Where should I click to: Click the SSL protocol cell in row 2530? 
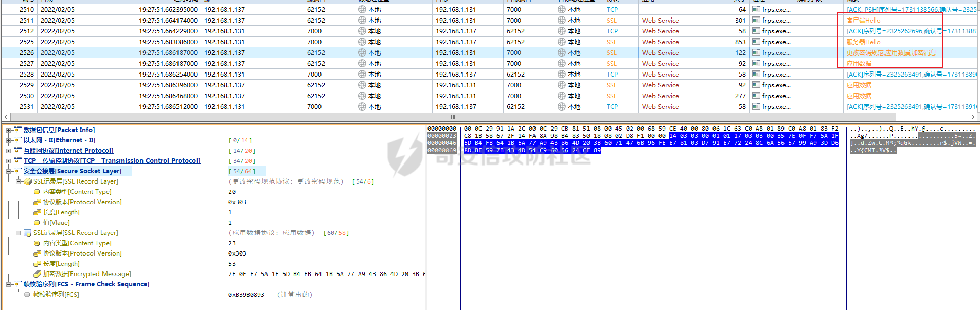(611, 96)
